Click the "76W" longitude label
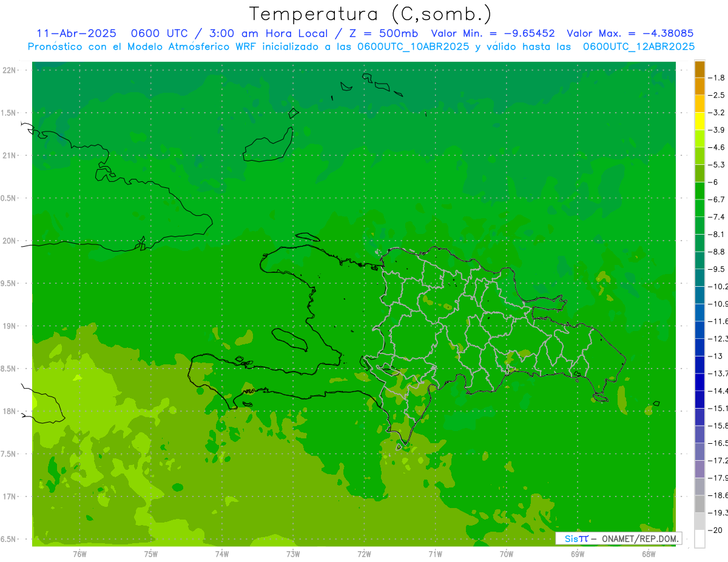The height and width of the screenshot is (562, 728). point(79,554)
